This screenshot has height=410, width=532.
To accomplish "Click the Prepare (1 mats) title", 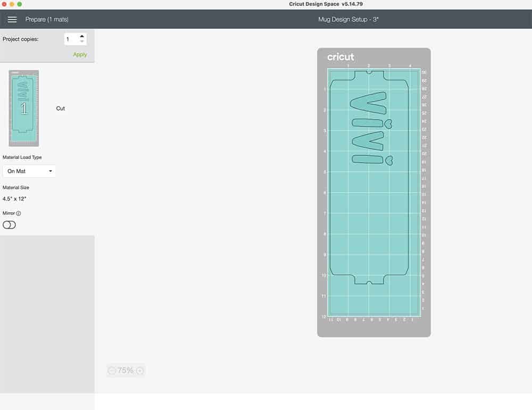I will (47, 19).
